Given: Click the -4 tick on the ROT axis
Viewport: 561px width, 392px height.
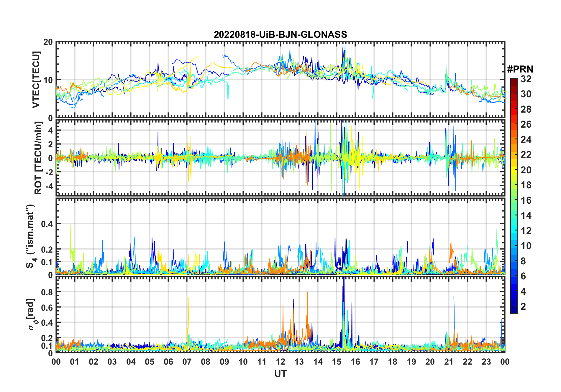Looking at the screenshot, I should coord(48,186).
